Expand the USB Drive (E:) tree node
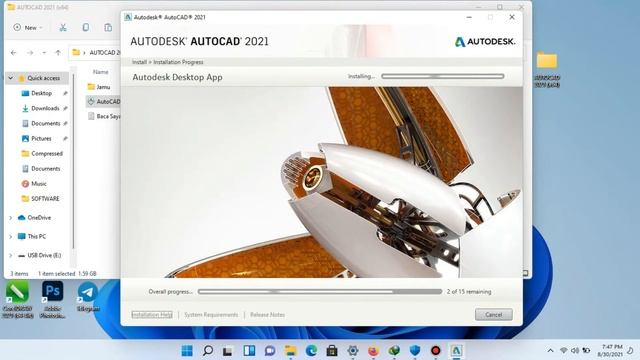Image resolution: width=640 pixels, height=360 pixels. [11, 256]
